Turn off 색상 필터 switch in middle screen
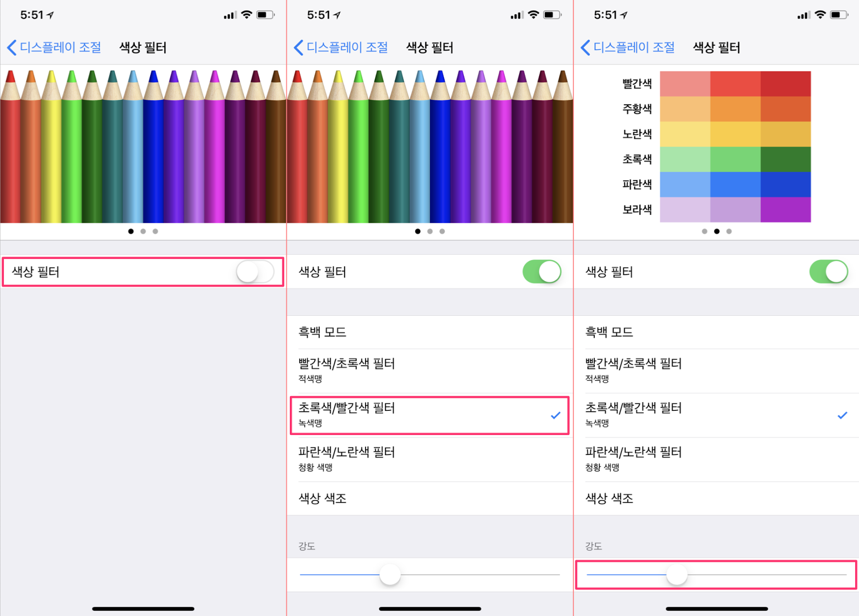 (542, 272)
